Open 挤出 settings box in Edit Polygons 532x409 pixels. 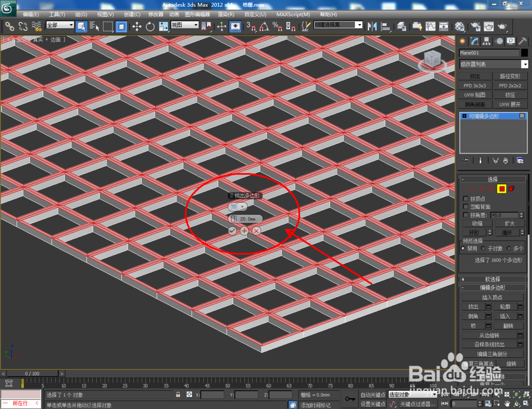(x=488, y=307)
